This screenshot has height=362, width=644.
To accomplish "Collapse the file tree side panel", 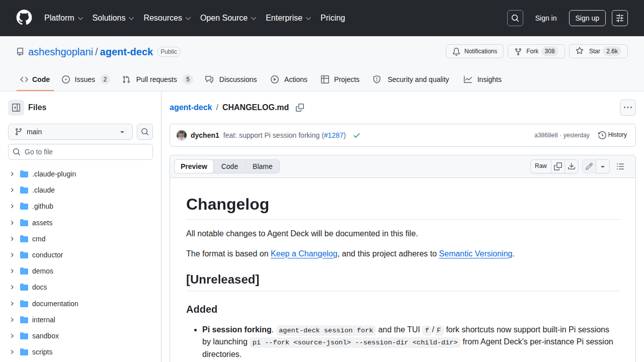I will [16, 108].
